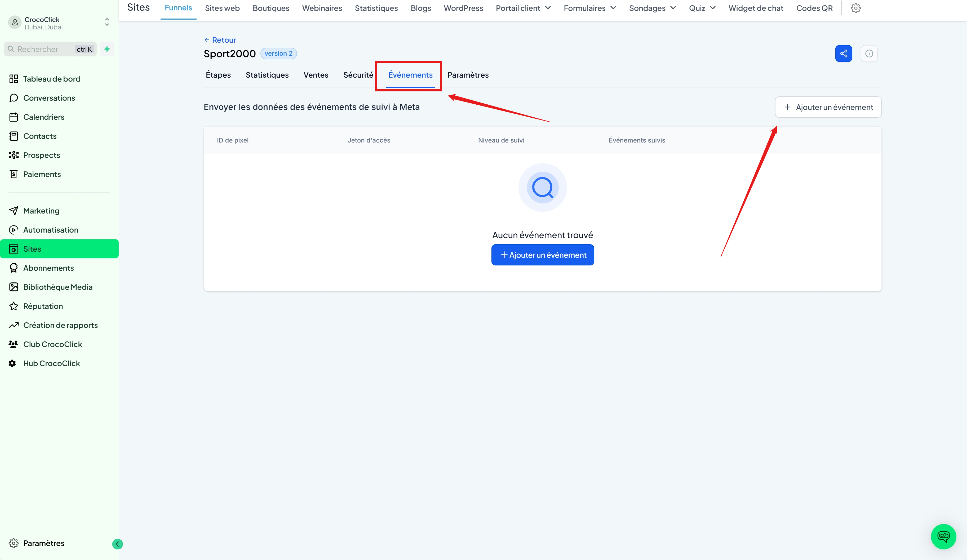Open the Widget de chat tab
The width and height of the screenshot is (967, 560).
coord(756,8)
